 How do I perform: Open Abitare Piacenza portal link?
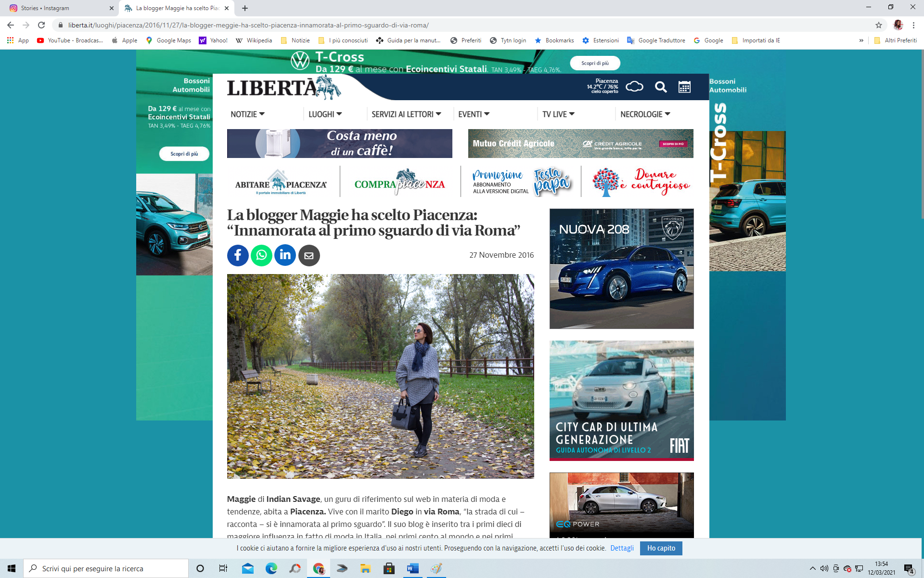click(x=281, y=182)
